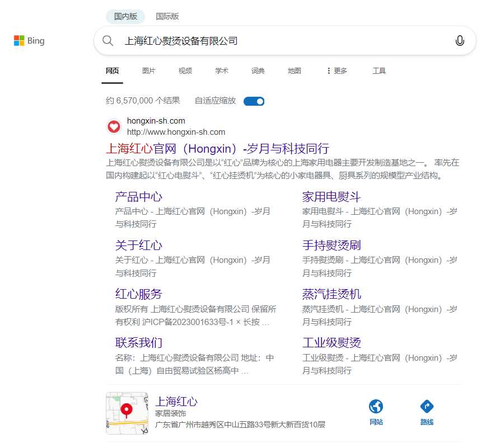Viewport: 486px width, 448px height.
Task: Click the search magnifier icon
Action: tap(108, 41)
